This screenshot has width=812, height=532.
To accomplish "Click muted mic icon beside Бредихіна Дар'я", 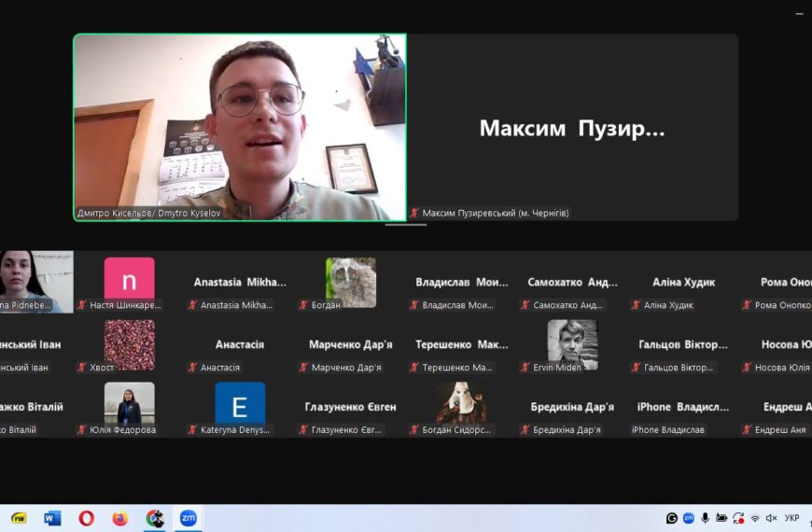I will coord(525,429).
